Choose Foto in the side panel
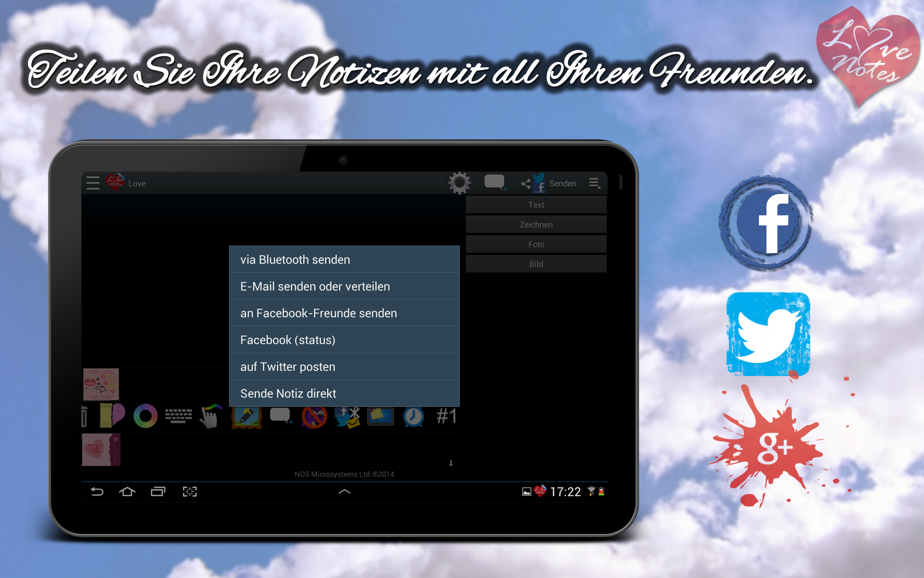 [x=536, y=245]
